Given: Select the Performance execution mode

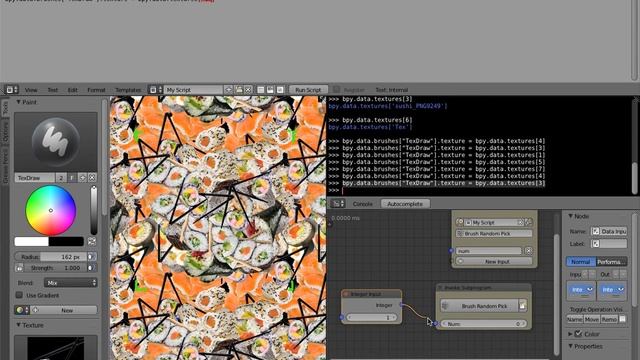Looking at the screenshot, I should coord(611,262).
